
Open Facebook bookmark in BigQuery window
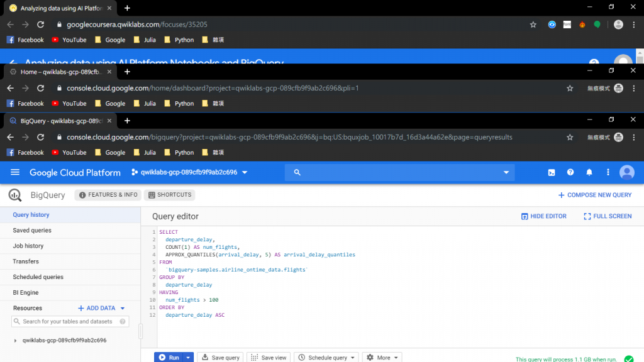pyautogui.click(x=25, y=153)
